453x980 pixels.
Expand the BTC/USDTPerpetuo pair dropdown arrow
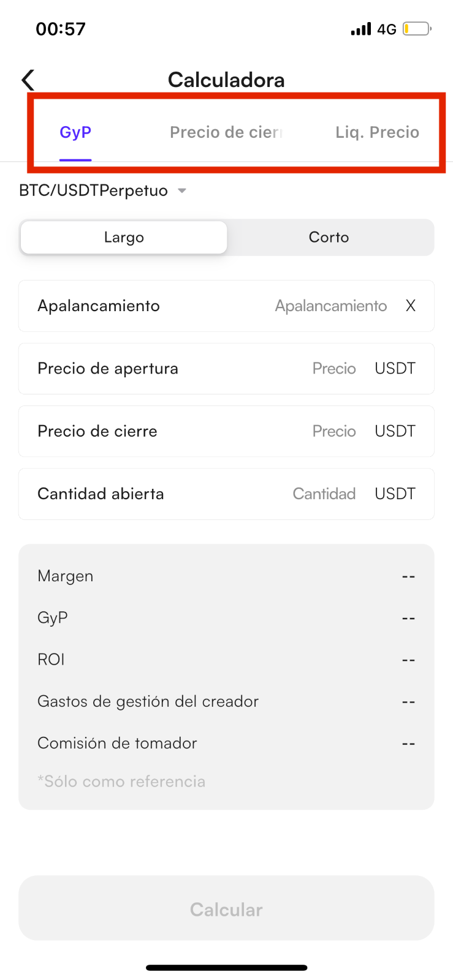(182, 191)
